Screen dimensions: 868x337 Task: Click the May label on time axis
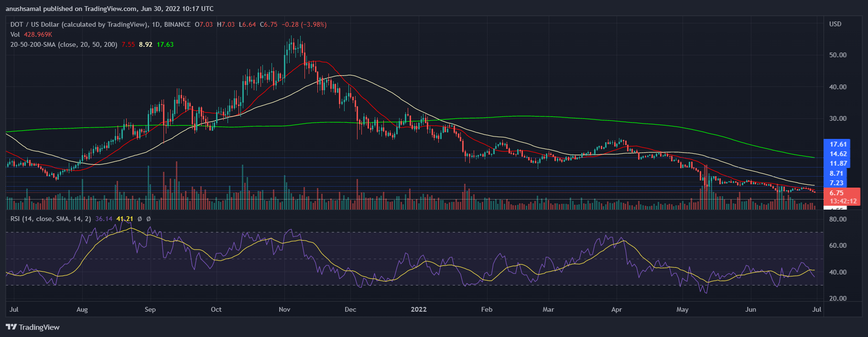[x=683, y=309]
